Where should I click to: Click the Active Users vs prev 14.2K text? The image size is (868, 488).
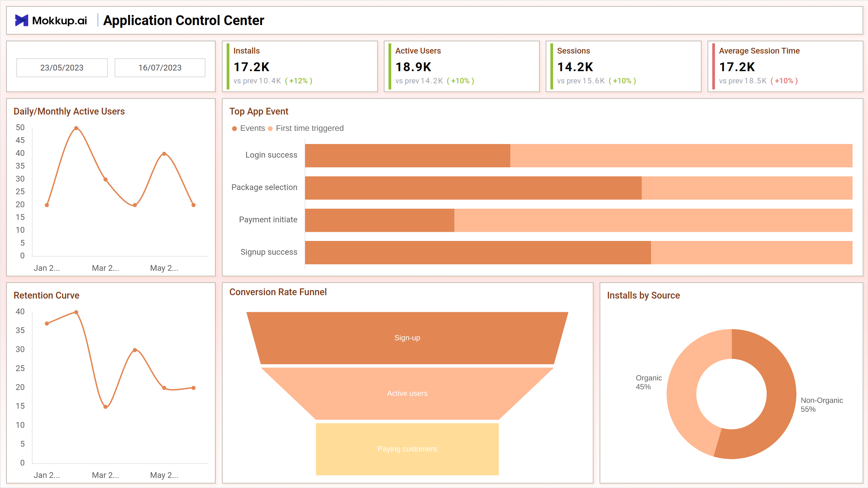point(419,81)
